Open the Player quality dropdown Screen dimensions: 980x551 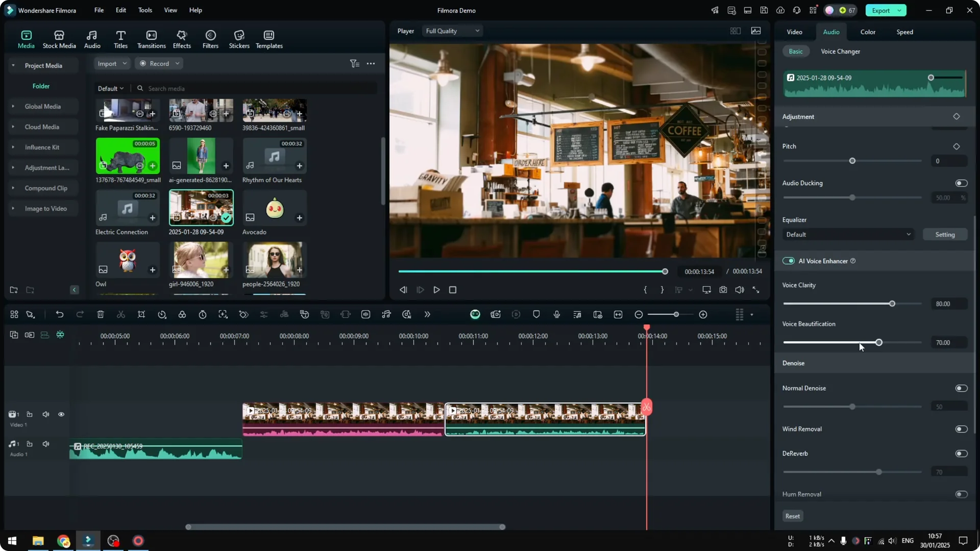[x=452, y=31]
